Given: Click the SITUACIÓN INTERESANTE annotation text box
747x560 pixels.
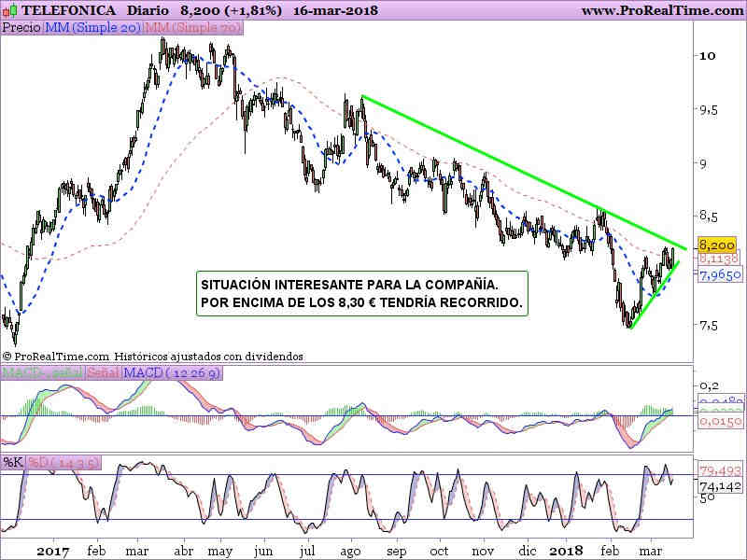Looking at the screenshot, I should coord(362,293).
